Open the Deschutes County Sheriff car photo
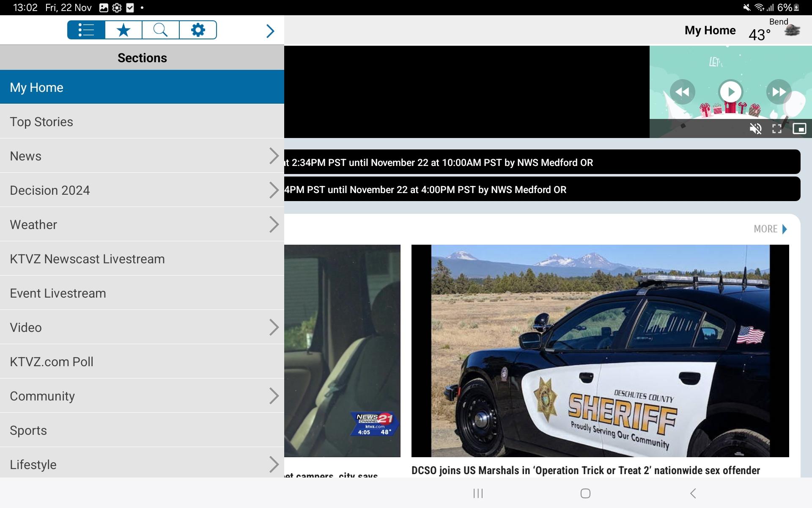This screenshot has width=812, height=508. 600,351
